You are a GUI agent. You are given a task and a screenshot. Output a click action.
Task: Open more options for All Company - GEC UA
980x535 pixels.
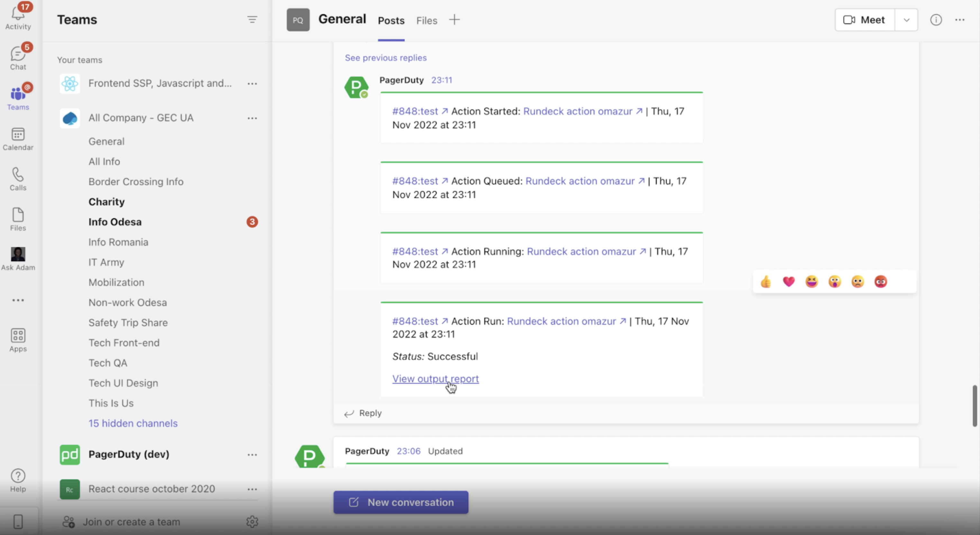252,118
